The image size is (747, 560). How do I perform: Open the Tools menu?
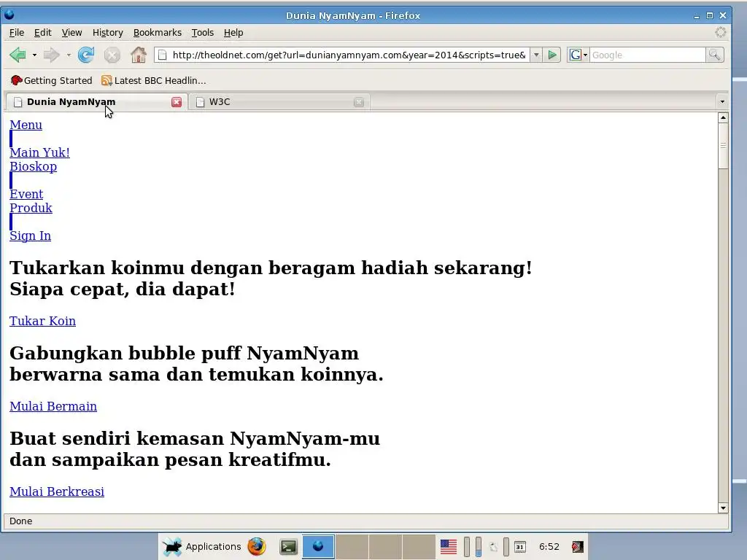pos(203,32)
